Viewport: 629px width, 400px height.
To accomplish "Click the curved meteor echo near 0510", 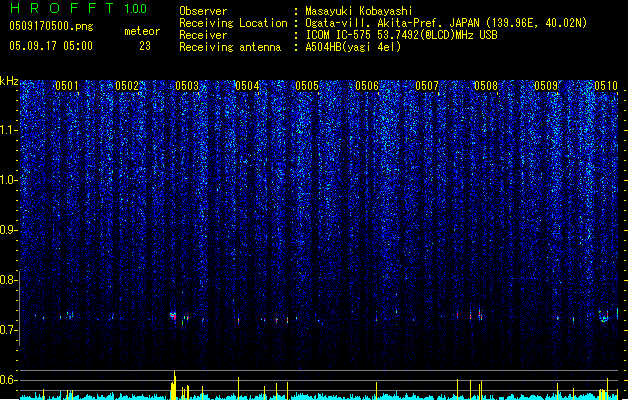I will click(604, 317).
